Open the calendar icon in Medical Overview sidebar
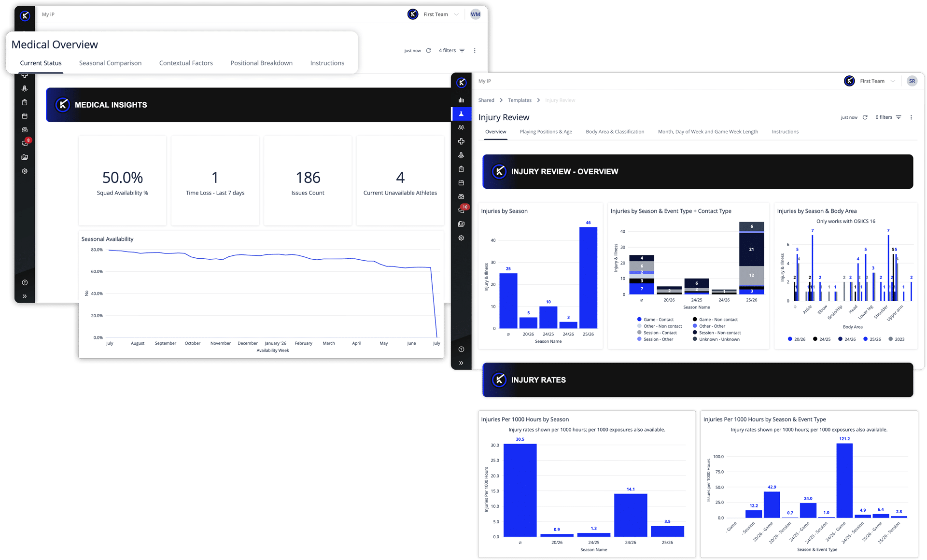Image resolution: width=927 pixels, height=560 pixels. click(x=25, y=116)
